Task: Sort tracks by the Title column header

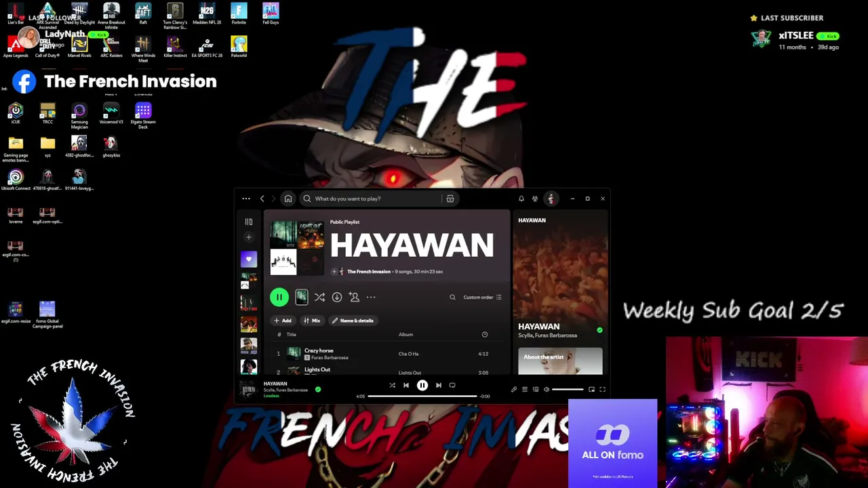Action: (292, 334)
